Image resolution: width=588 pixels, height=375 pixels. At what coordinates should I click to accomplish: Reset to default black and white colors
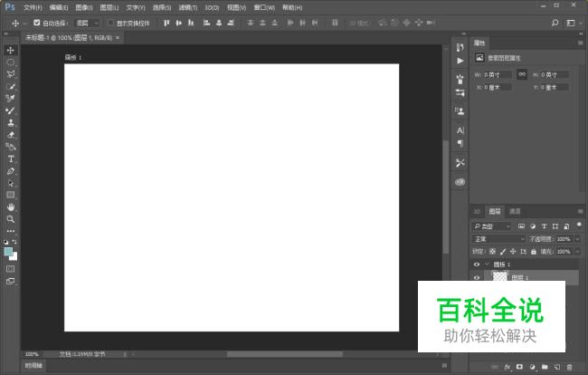pyautogui.click(x=6, y=242)
